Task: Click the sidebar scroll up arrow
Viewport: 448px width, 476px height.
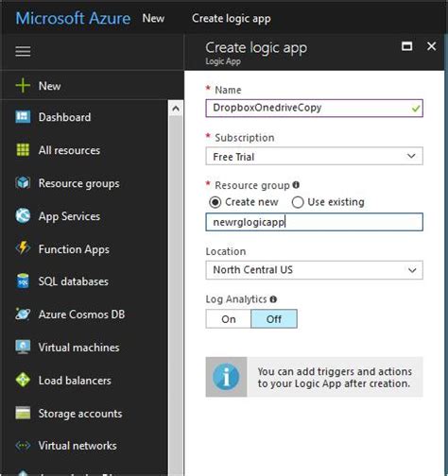Action: [176, 109]
